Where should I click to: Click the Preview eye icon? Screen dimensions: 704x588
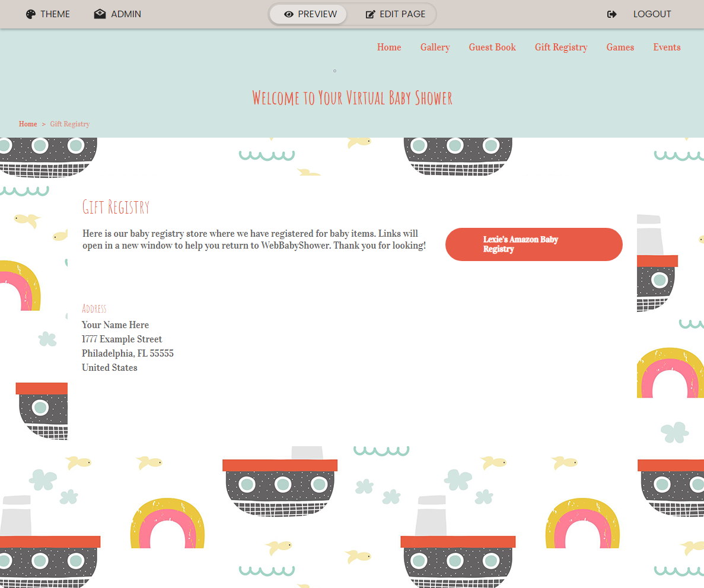click(289, 14)
